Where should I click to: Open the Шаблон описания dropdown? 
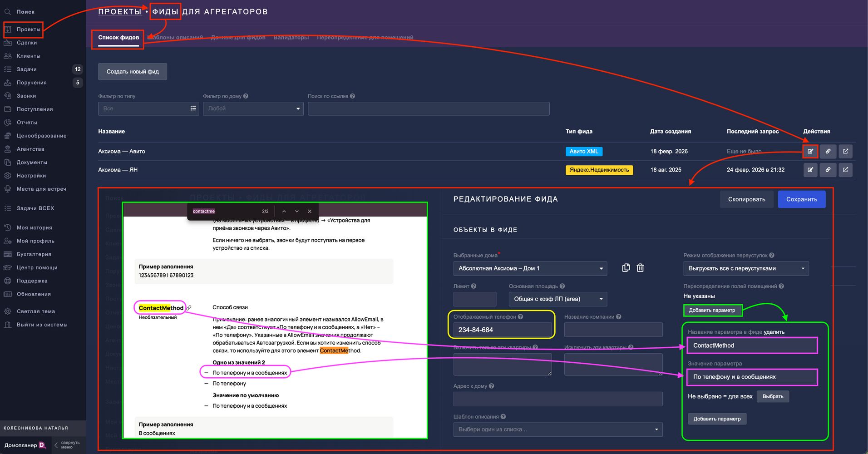[557, 429]
